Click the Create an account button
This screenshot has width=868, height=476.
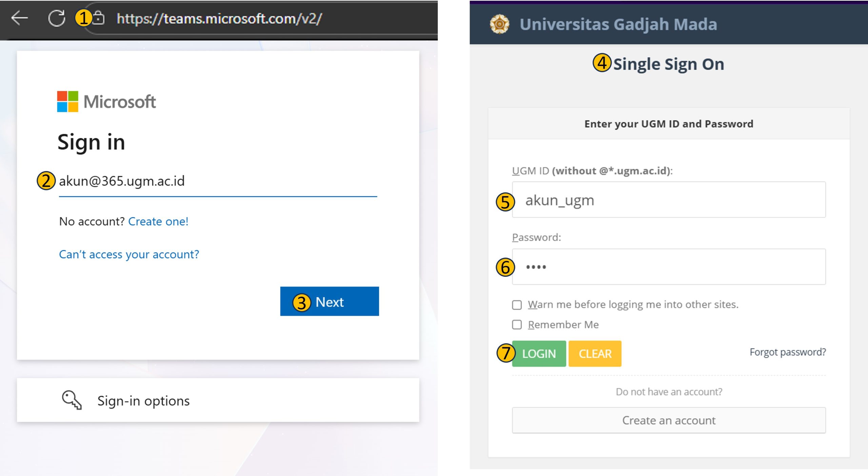click(668, 420)
